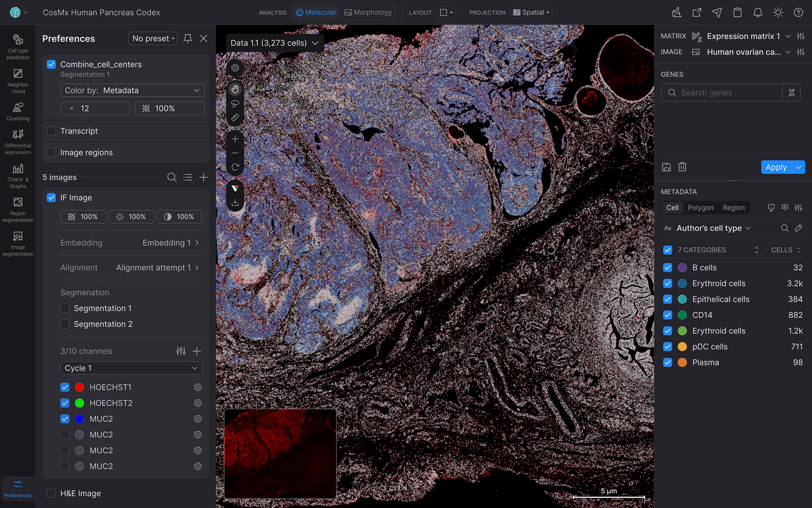
Task: Uncheck the Transcript checkbox
Action: (51, 131)
